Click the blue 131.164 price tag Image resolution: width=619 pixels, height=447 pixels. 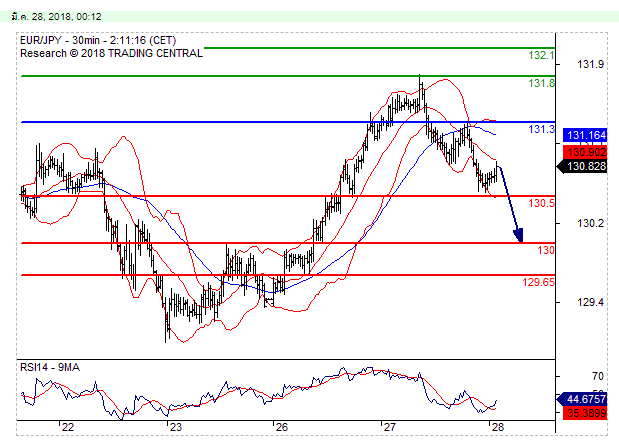587,135
